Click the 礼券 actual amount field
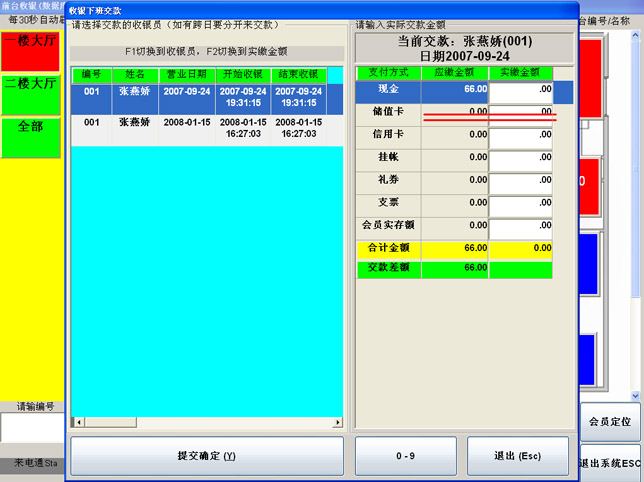Viewport: 644px width, 482px height. (x=521, y=180)
